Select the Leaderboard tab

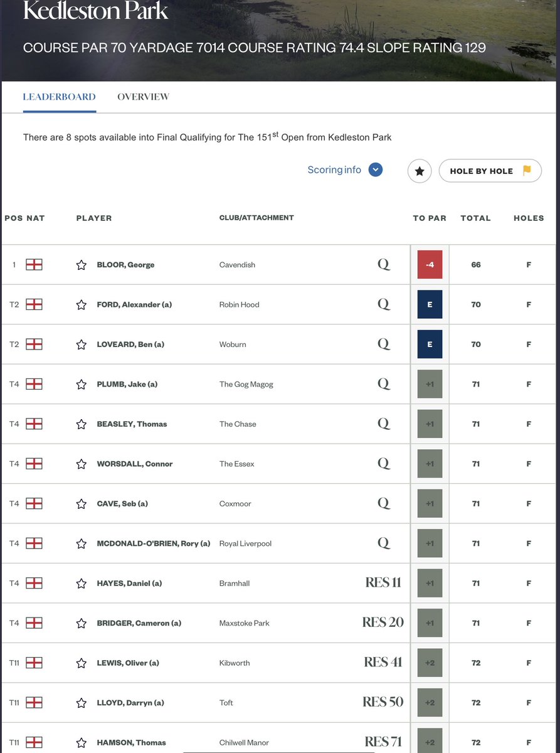click(60, 97)
